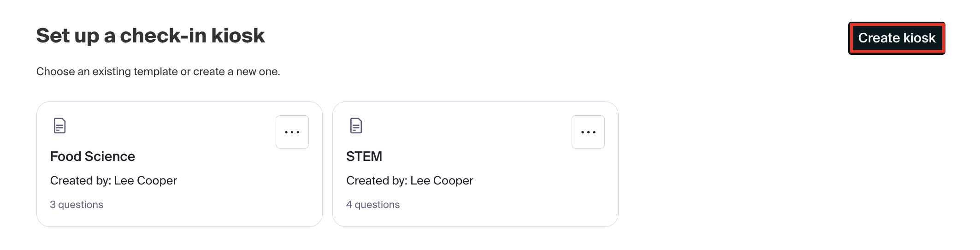The image size is (980, 250).
Task: Click 'Created by: Lee Cooper' on Food Science
Action: point(113,180)
